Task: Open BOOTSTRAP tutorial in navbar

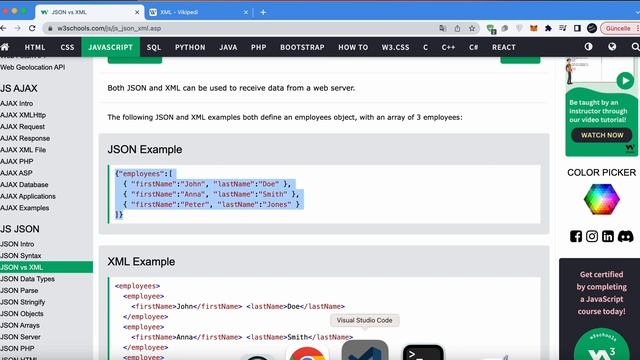Action: [302, 47]
